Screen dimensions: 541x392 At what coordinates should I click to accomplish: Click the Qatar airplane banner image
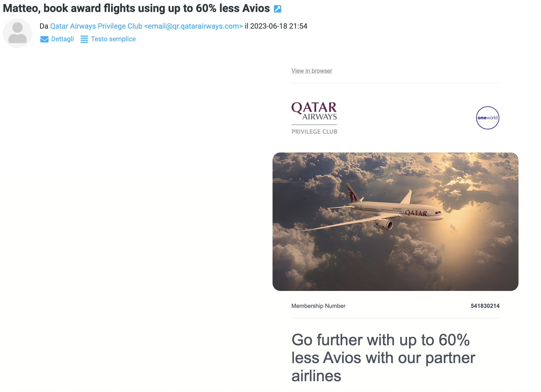[x=395, y=221]
